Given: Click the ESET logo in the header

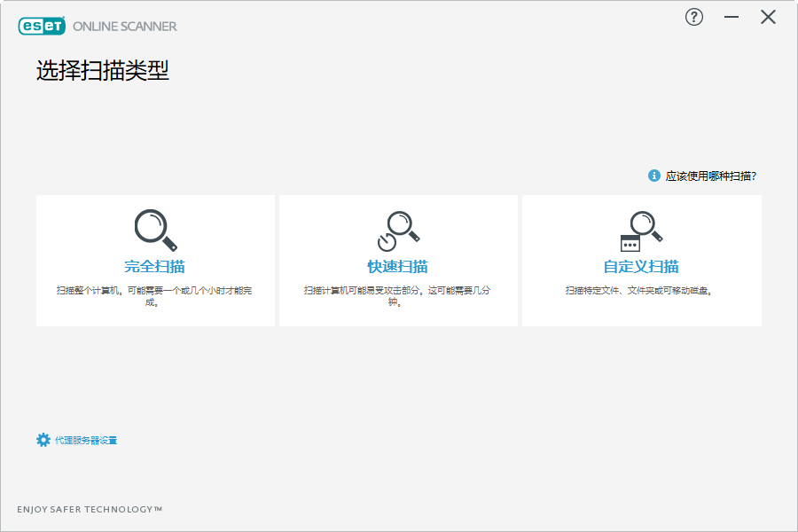Looking at the screenshot, I should [x=43, y=26].
